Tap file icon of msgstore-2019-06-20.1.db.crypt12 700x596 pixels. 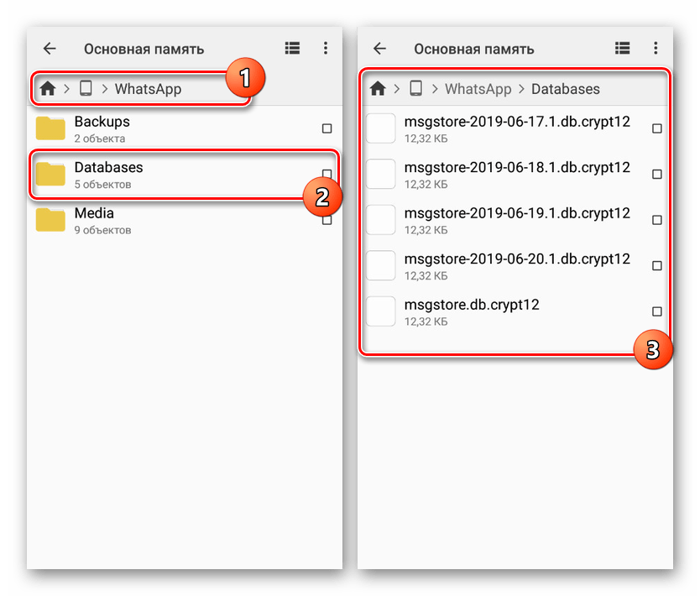tap(380, 265)
